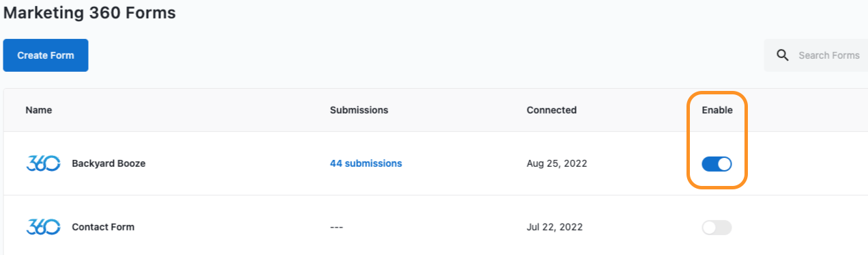Open the 44 submissions link

(366, 163)
